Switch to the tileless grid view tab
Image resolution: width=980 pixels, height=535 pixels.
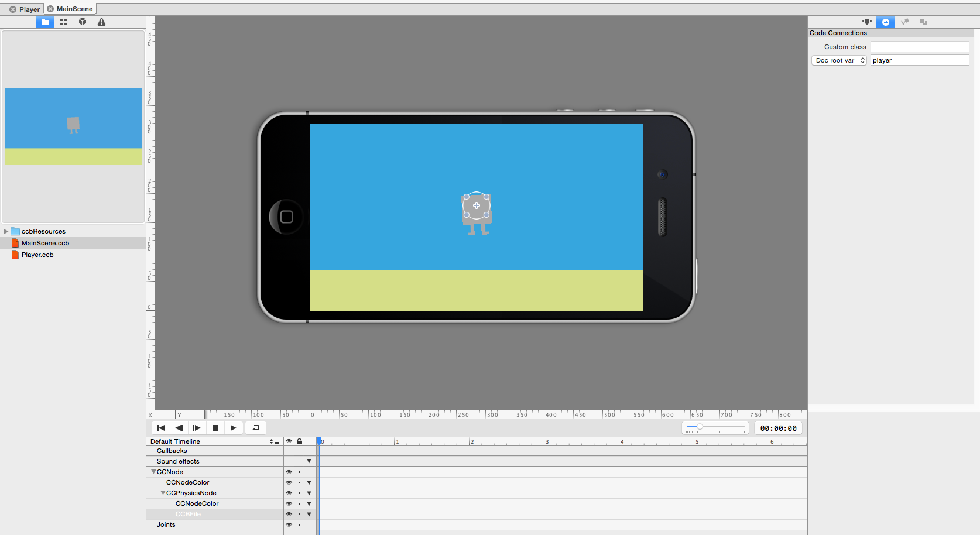pyautogui.click(x=64, y=22)
